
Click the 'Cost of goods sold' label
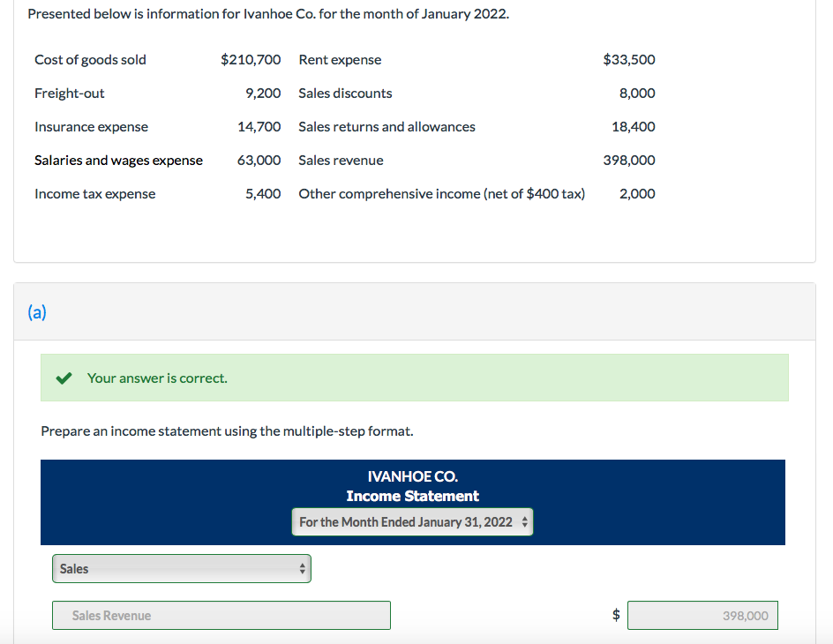(90, 59)
